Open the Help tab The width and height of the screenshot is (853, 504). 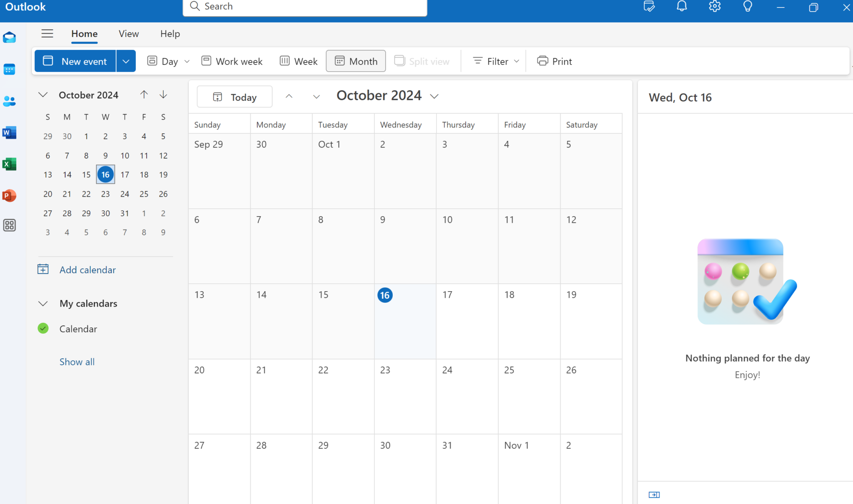[170, 34]
